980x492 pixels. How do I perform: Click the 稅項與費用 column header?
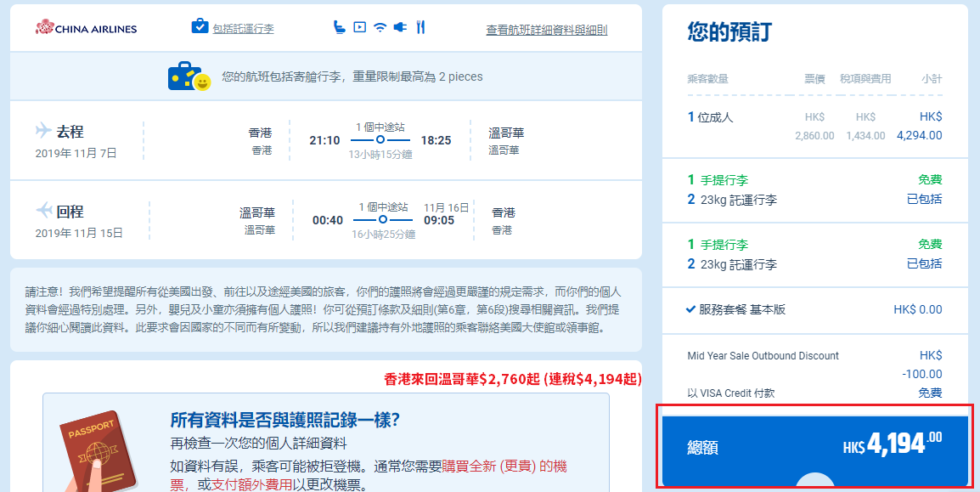865,79
